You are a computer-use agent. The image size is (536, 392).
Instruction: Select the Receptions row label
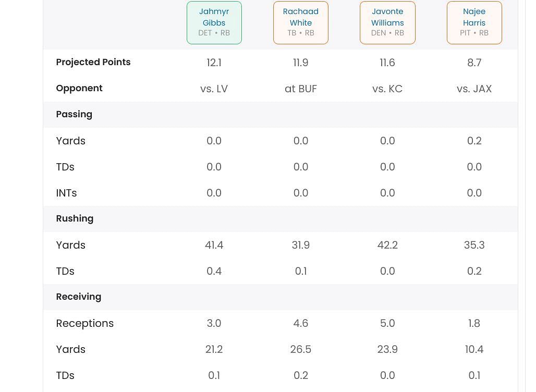click(x=85, y=323)
